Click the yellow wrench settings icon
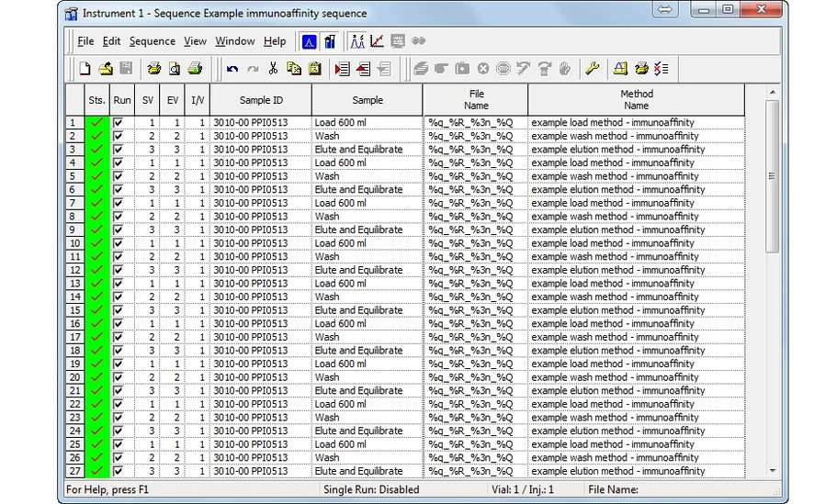This screenshot has width=837, height=504. click(x=593, y=68)
